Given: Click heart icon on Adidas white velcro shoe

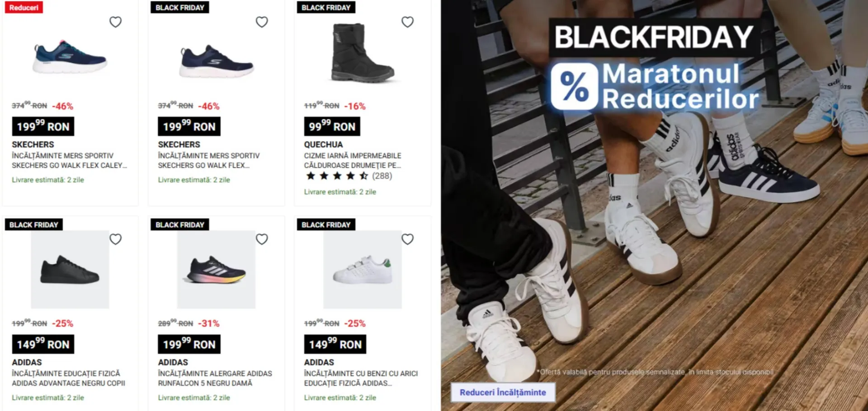Looking at the screenshot, I should 408,239.
